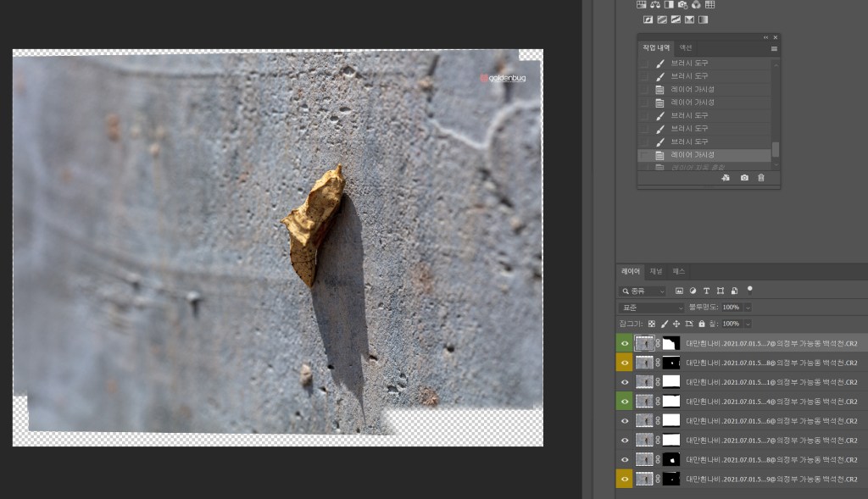Image resolution: width=868 pixels, height=499 pixels.
Task: Switch to the 액션 (Actions) tab
Action: [686, 48]
